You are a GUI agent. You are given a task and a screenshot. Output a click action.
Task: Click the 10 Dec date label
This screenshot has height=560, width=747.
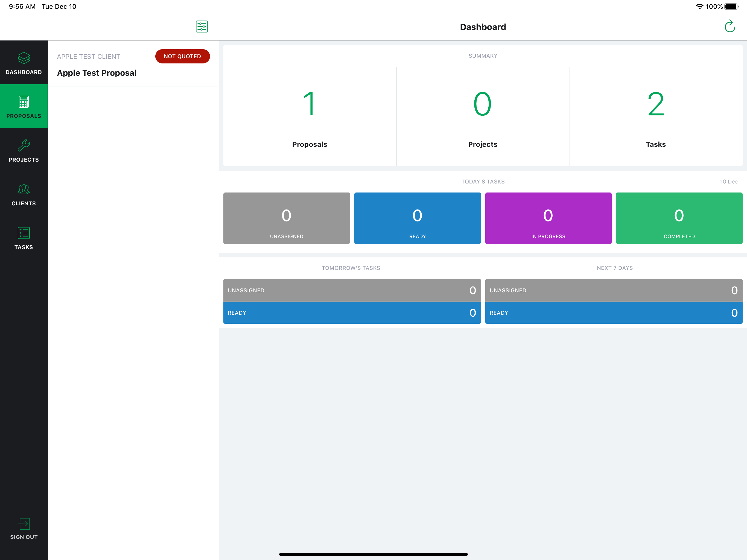coord(729,182)
